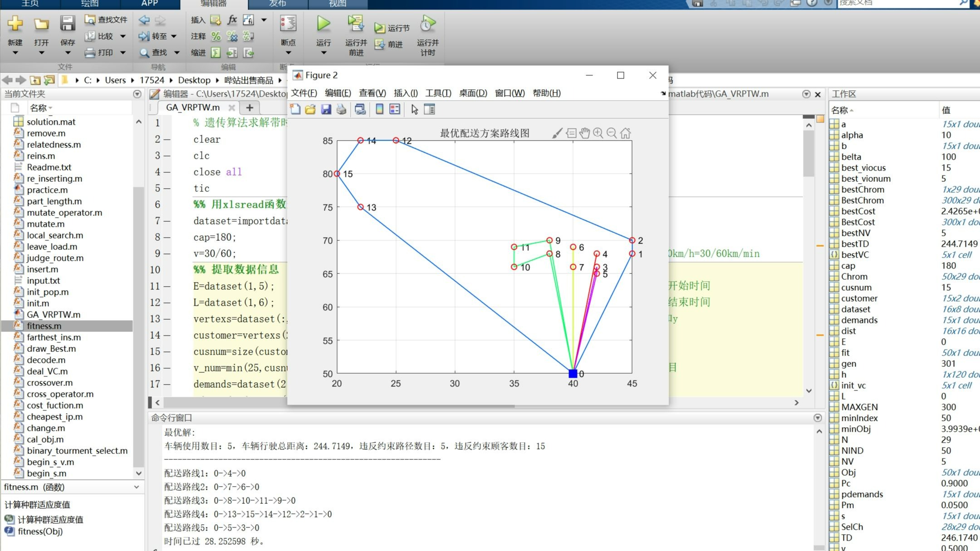The image size is (980, 551).
Task: Activate the data tips tool on the plot
Action: [571, 133]
